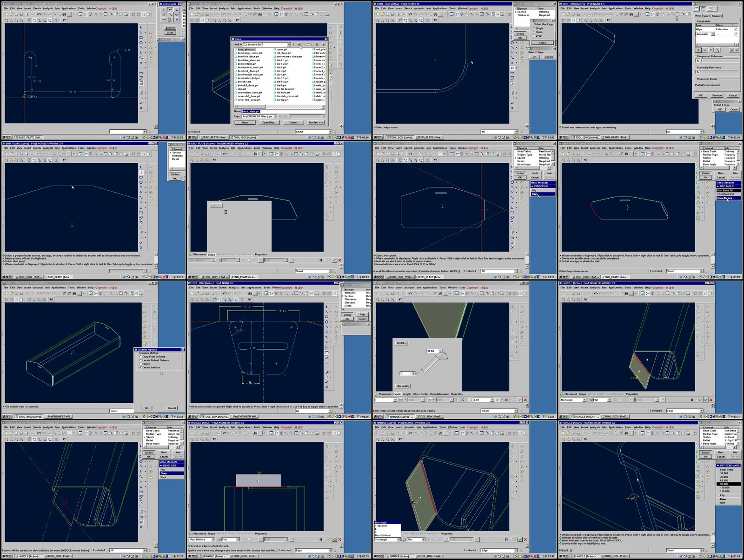Select the Loop radio button under Select Use Edge
744x560 pixels.
coord(533,36)
